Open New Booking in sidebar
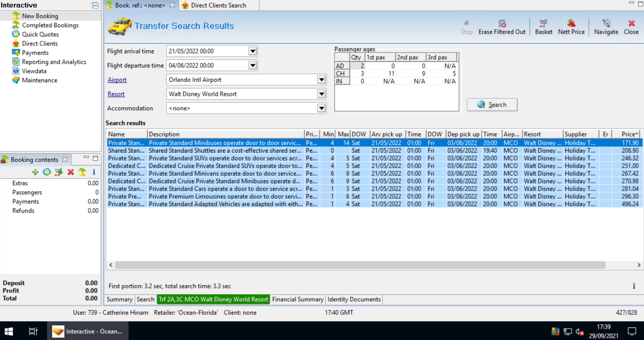 pyautogui.click(x=40, y=16)
